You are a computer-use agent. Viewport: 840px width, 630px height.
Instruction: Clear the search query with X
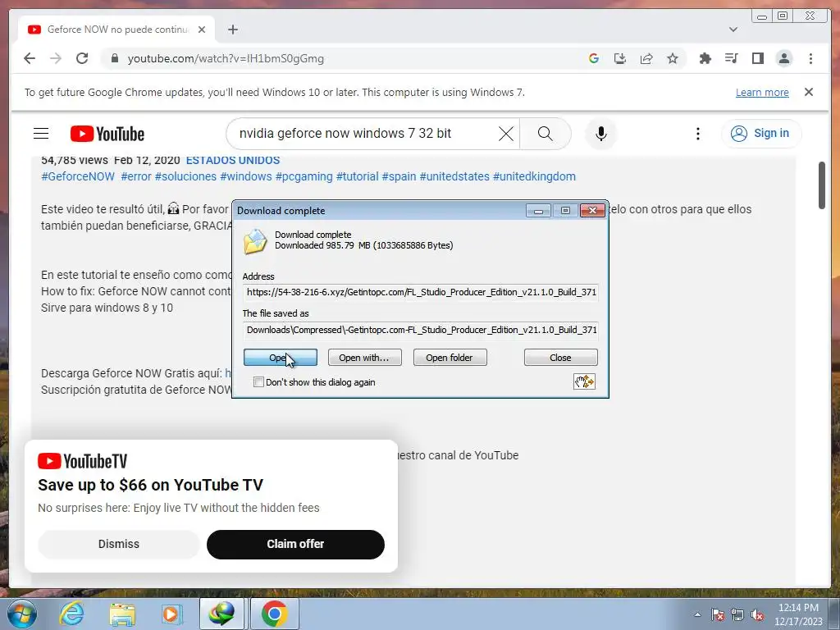(505, 134)
